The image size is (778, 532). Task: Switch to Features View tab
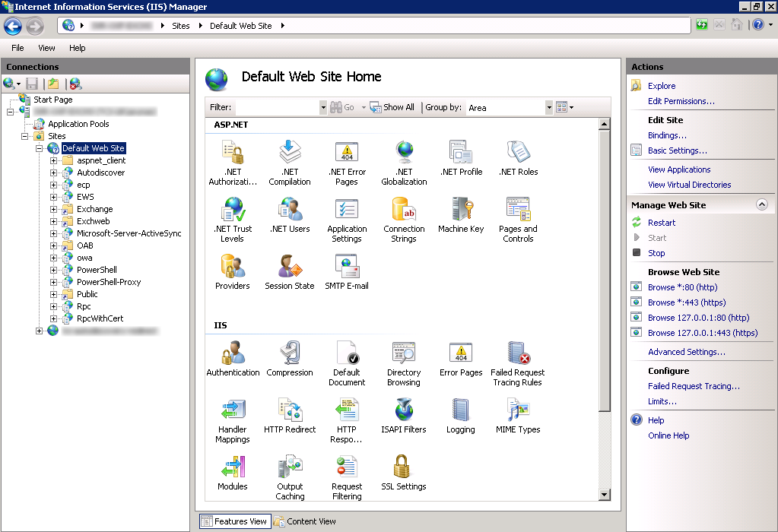point(235,521)
